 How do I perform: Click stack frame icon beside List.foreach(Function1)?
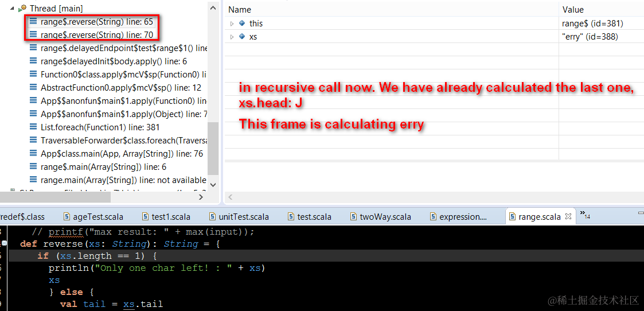(x=34, y=127)
